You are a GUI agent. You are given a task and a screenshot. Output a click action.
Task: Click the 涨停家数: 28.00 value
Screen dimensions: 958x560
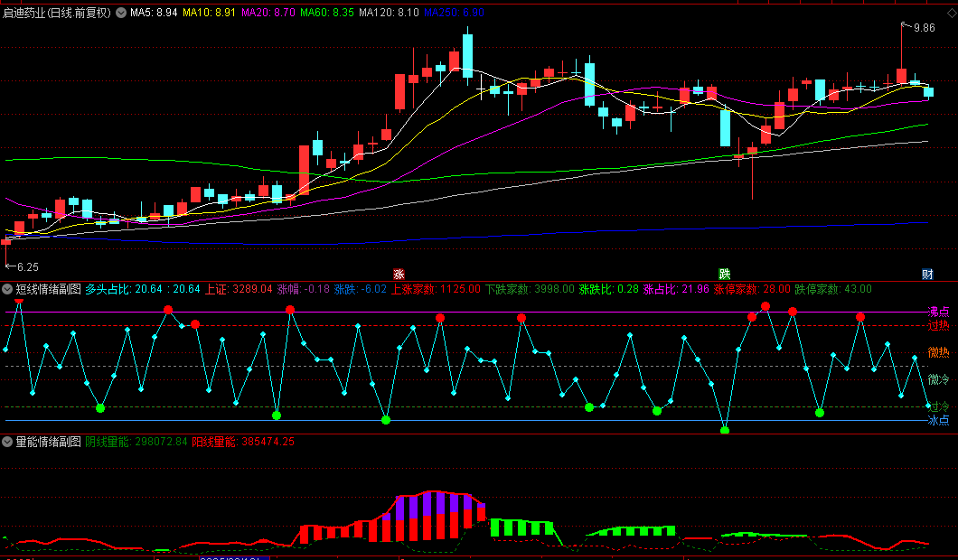pyautogui.click(x=752, y=289)
